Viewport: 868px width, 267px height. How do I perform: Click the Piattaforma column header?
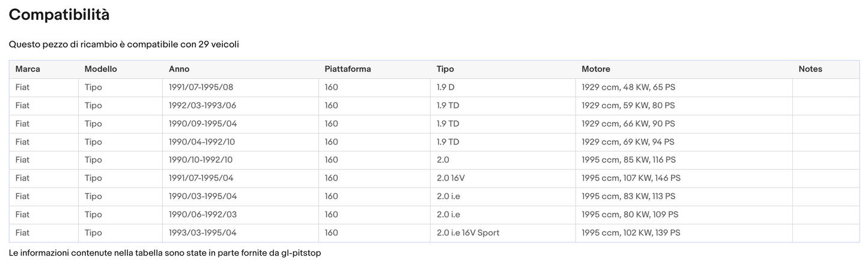coord(347,69)
